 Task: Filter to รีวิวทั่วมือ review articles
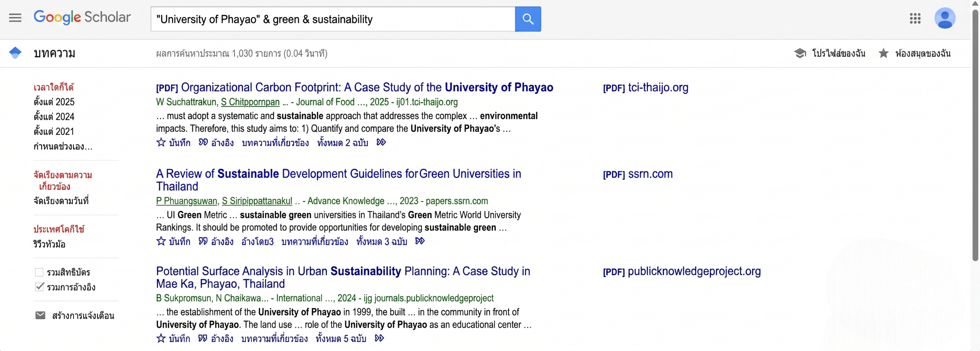click(x=49, y=244)
